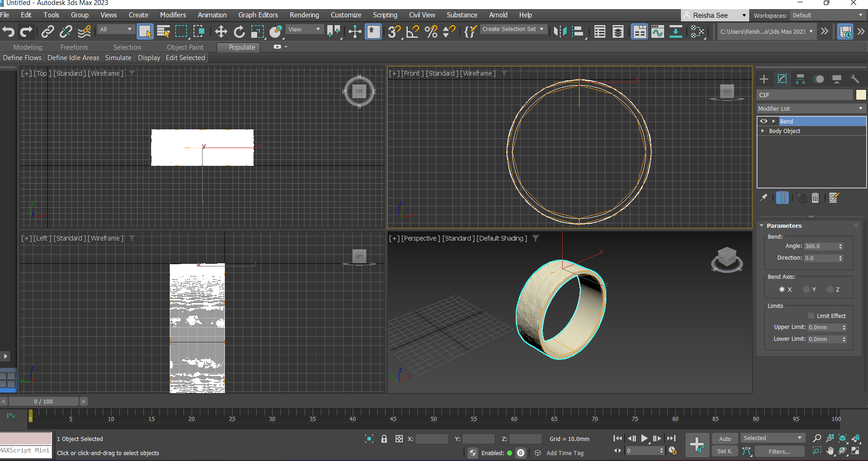Screen dimensions: 868x461
Task: Remove modifier with the trash icon
Action: point(815,198)
